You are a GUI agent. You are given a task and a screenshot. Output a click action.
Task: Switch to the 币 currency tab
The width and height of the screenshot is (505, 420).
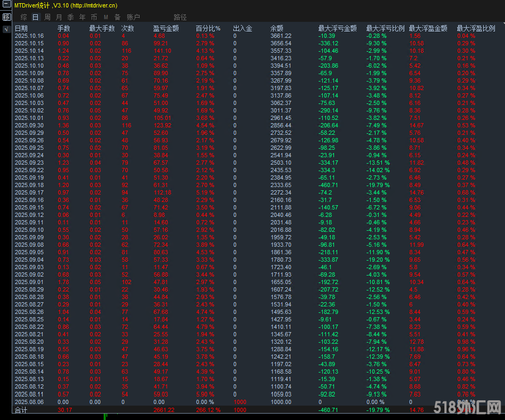(94, 17)
